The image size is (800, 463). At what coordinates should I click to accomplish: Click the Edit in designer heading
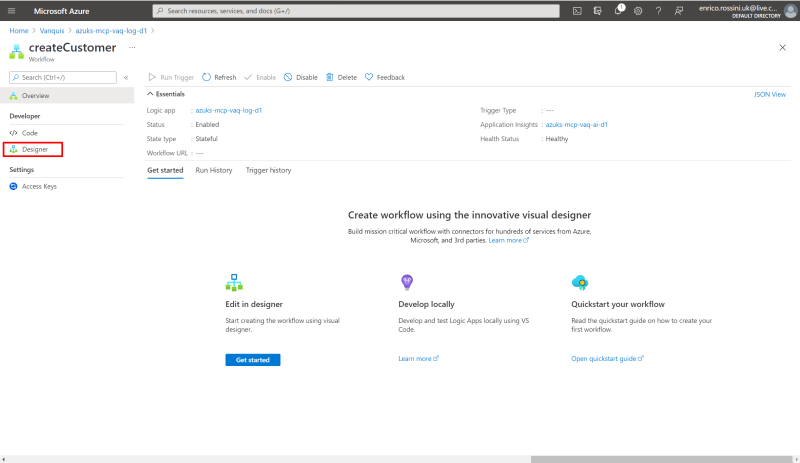tap(254, 304)
